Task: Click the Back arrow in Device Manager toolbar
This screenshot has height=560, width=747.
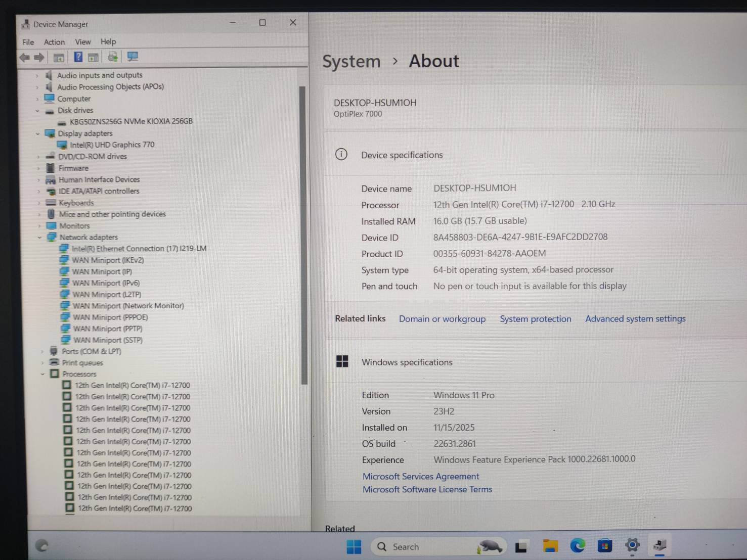Action: [24, 58]
